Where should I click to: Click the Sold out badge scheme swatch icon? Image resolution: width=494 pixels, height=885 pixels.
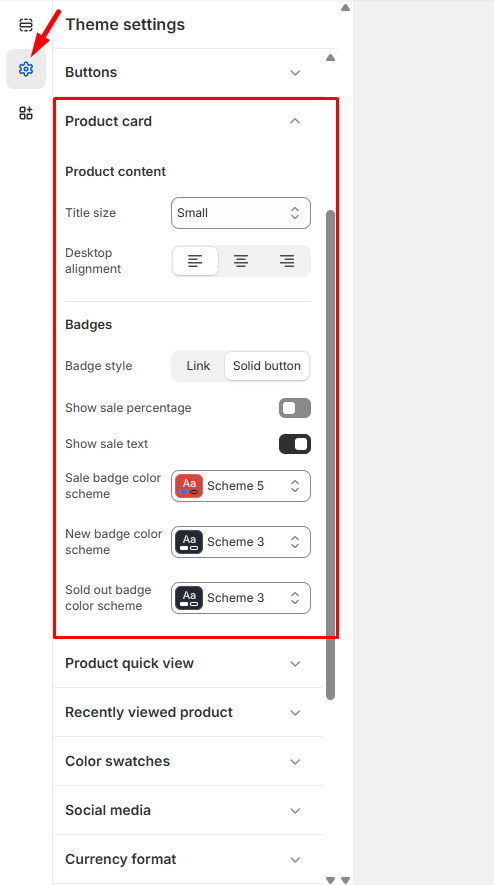click(x=189, y=598)
